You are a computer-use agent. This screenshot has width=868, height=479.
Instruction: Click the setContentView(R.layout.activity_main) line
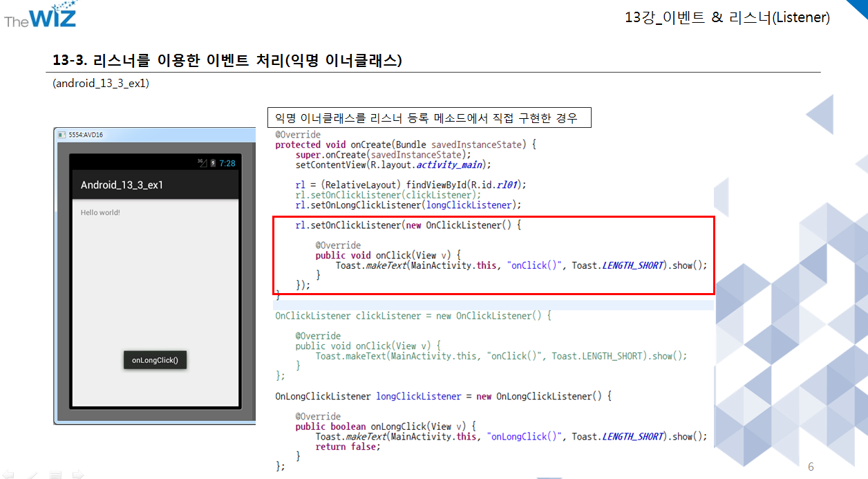(393, 165)
